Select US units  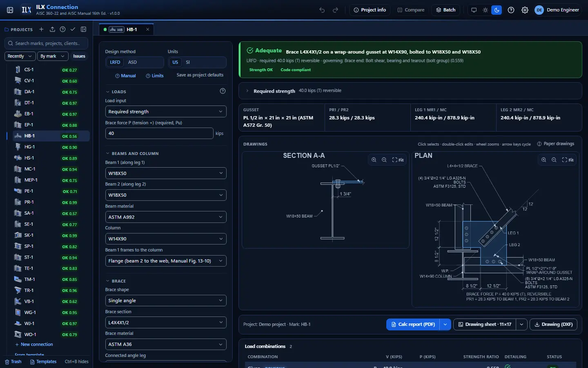click(x=175, y=62)
